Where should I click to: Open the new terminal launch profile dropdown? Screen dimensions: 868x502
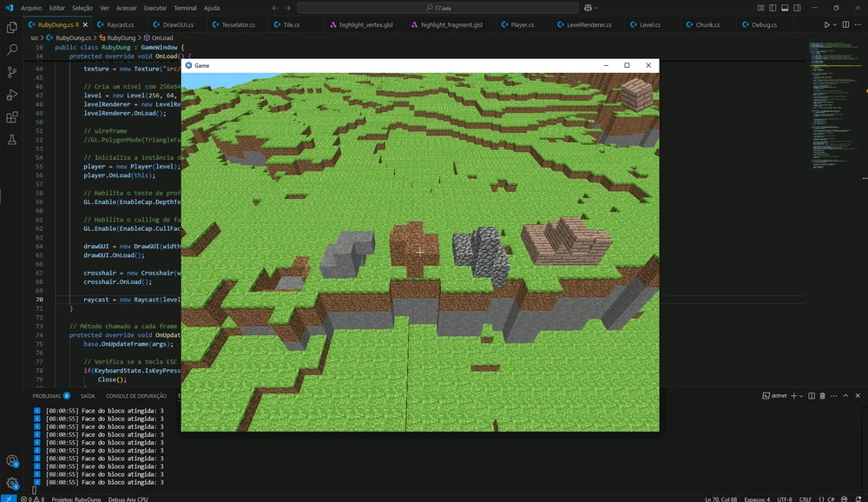click(800, 396)
